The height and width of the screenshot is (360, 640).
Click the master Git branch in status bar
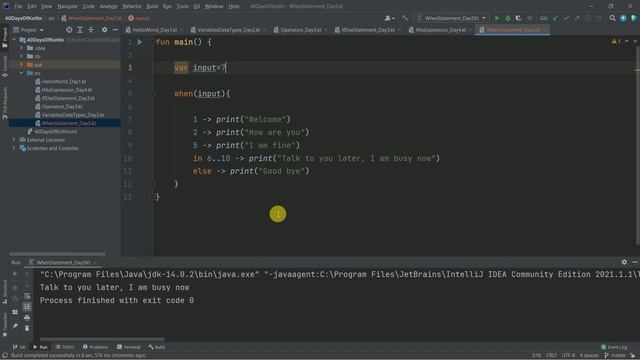pyautogui.click(x=615, y=355)
